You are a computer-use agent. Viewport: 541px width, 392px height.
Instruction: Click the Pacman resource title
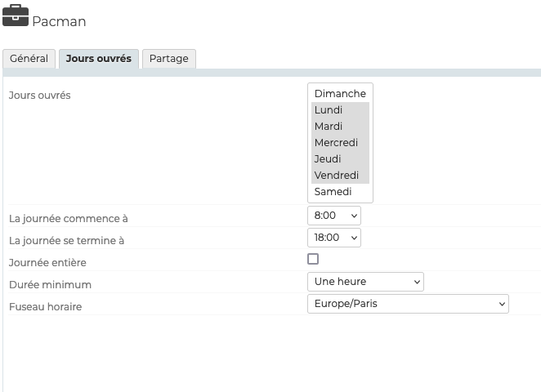59,21
